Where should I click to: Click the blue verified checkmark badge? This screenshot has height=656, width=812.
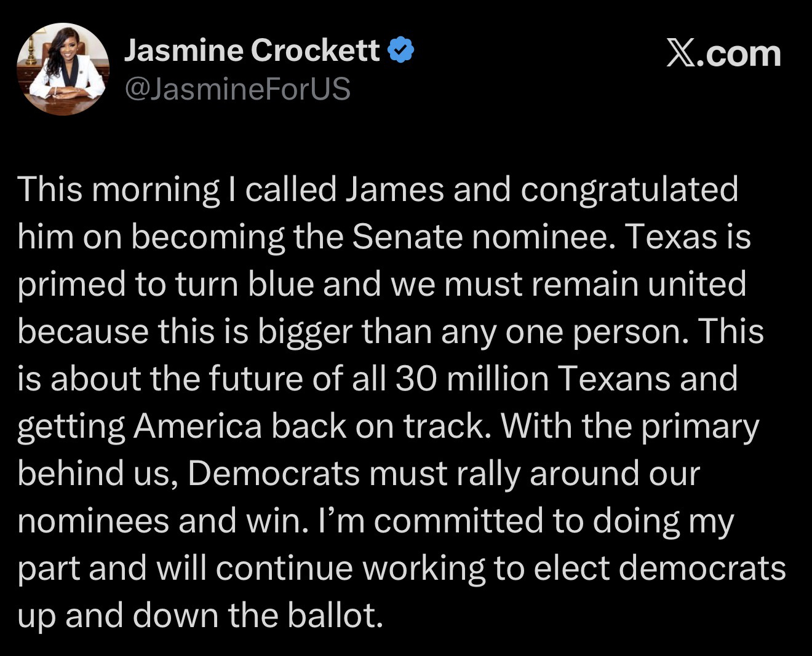[400, 50]
